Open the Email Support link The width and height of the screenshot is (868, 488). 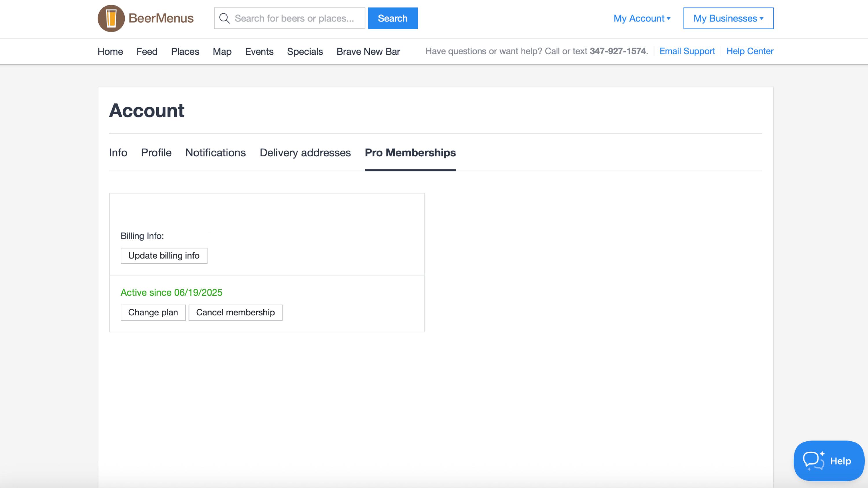click(x=687, y=51)
